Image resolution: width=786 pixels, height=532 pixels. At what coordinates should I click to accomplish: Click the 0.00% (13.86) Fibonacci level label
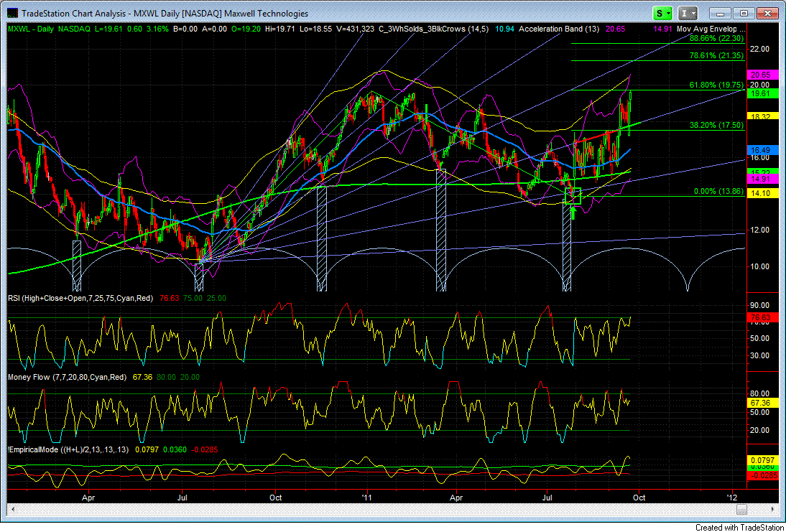tap(718, 192)
